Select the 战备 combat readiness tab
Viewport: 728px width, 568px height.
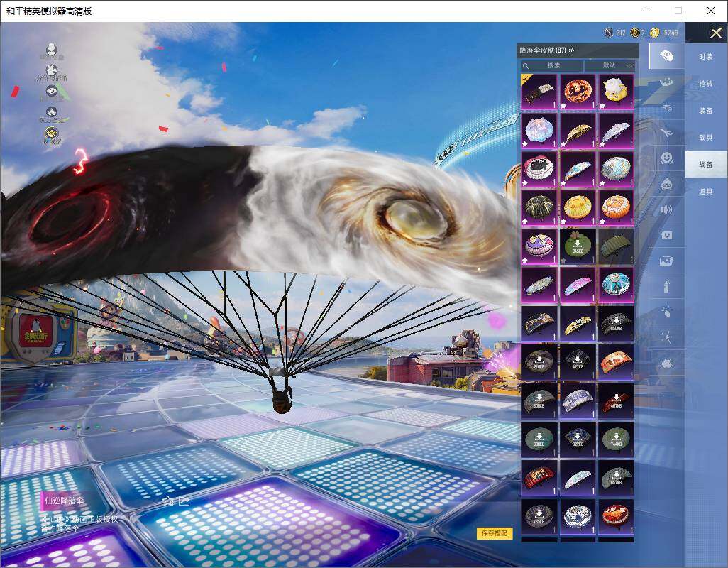pos(706,165)
